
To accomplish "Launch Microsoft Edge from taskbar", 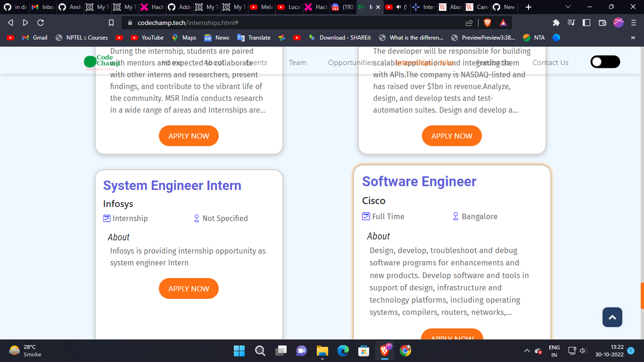I will point(343,351).
